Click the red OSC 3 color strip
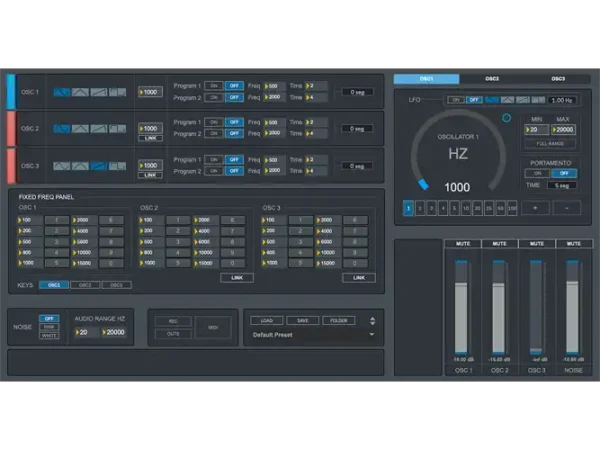600x450 pixels. (x=11, y=166)
